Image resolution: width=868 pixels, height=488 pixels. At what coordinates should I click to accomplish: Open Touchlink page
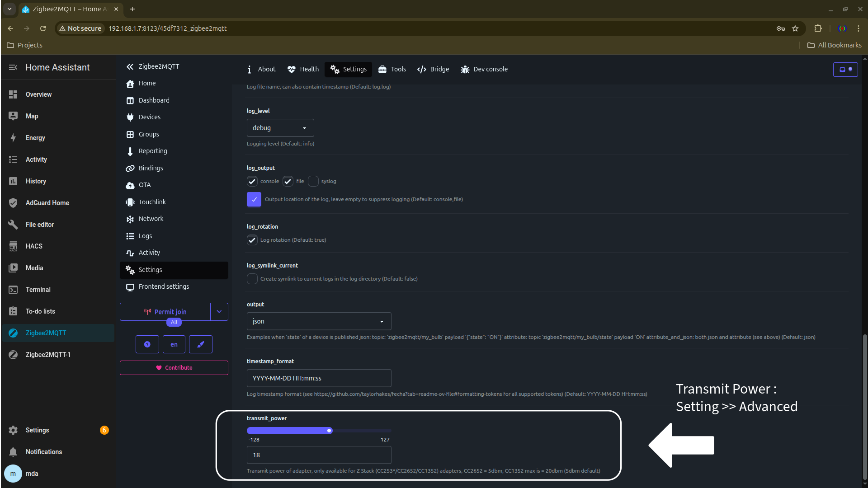point(174,202)
